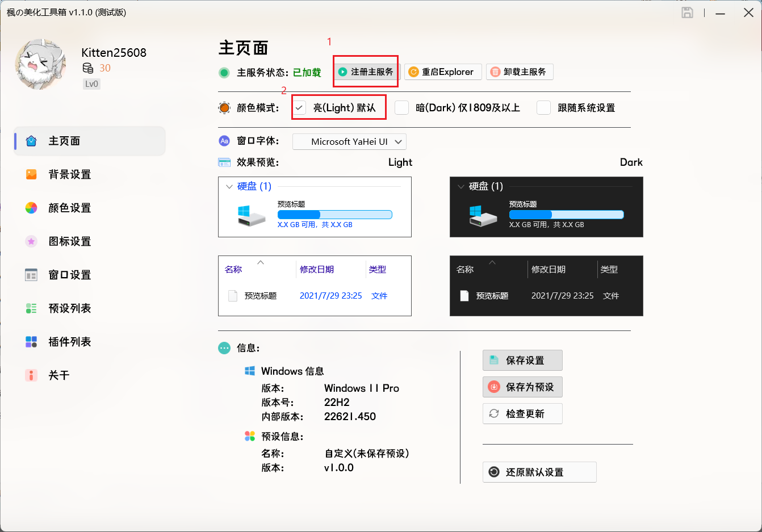Click the save disk icon in title bar
The height and width of the screenshot is (532, 762).
click(x=687, y=12)
